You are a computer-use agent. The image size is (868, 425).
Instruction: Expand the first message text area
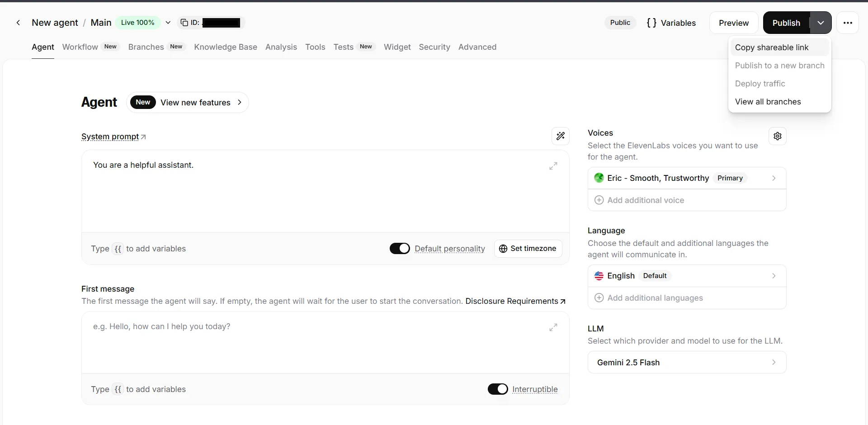pyautogui.click(x=553, y=327)
